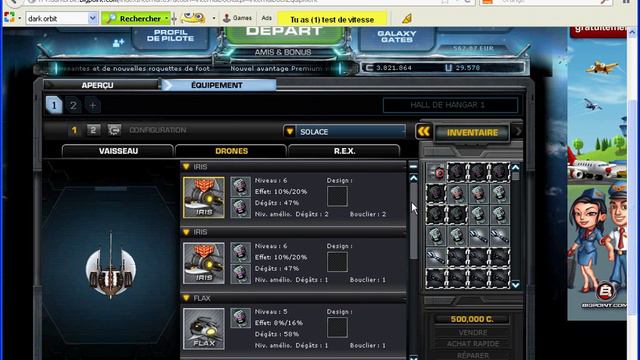
Task: Click the airline game advertisement banner
Action: [597, 173]
